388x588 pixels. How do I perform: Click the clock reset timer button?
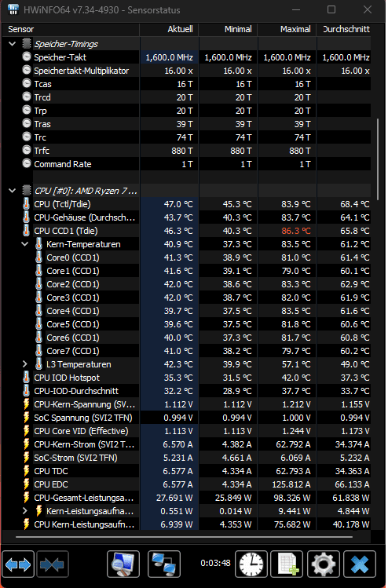pos(251,564)
